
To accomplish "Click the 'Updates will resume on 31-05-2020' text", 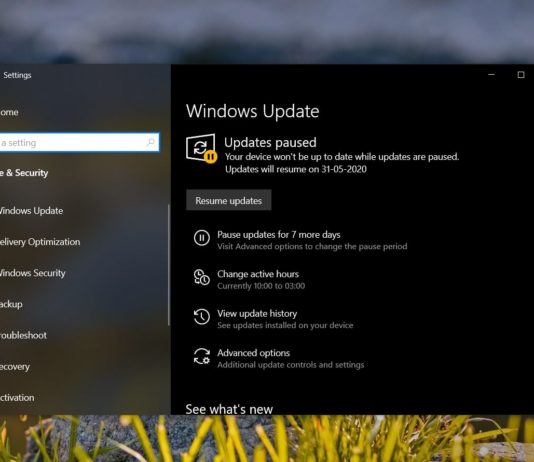I will (x=296, y=169).
